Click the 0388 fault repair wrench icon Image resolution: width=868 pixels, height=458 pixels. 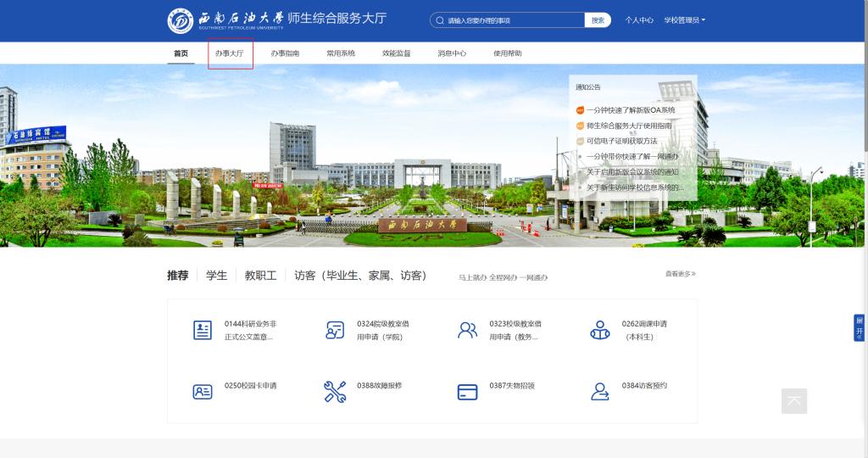pos(335,391)
